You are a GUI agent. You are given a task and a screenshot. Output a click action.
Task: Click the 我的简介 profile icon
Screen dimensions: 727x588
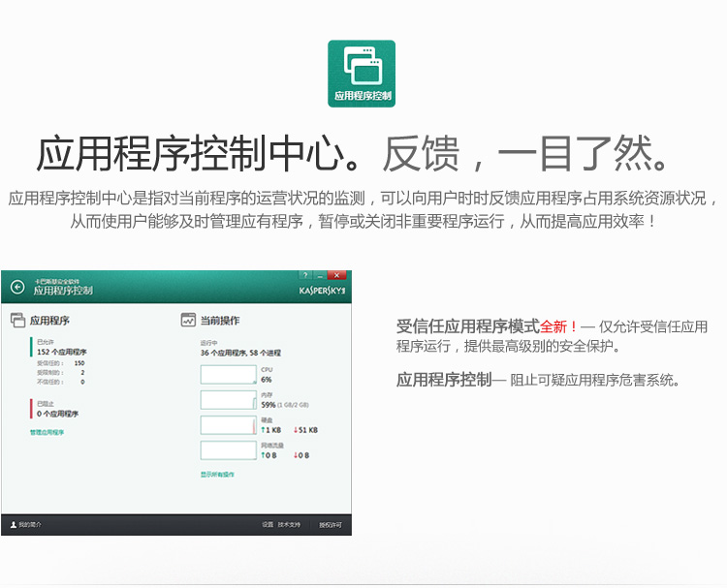(x=13, y=525)
